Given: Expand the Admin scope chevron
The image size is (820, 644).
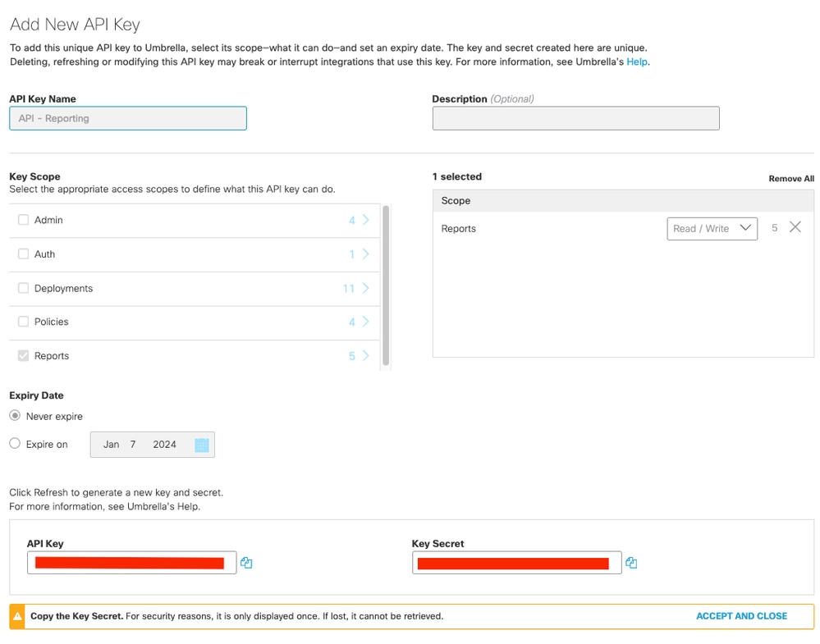Looking at the screenshot, I should (365, 220).
